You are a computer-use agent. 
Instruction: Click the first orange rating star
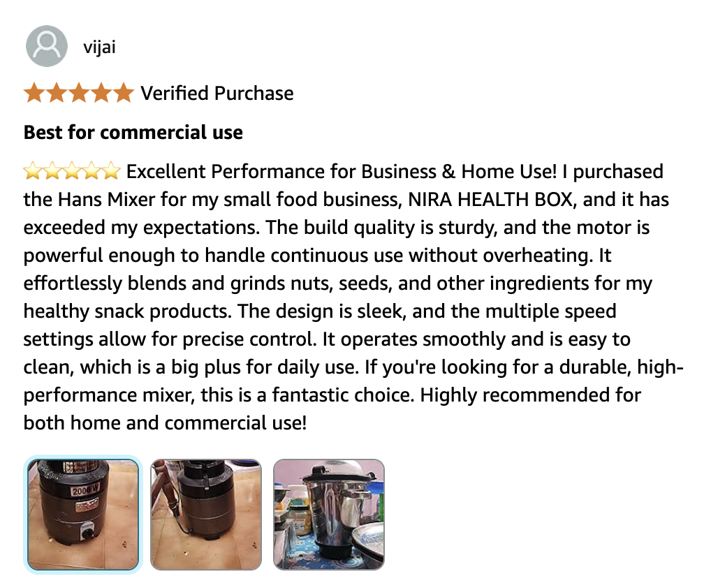coord(34,93)
